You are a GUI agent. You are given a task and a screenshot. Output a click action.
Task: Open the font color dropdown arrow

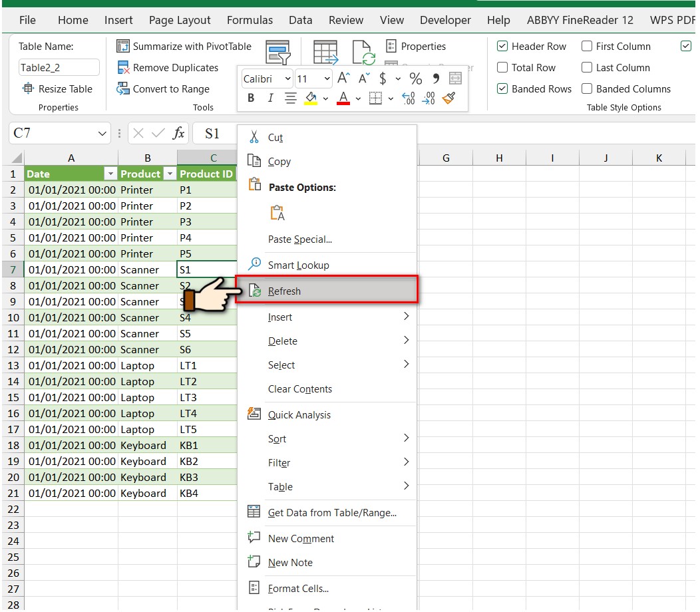(358, 98)
